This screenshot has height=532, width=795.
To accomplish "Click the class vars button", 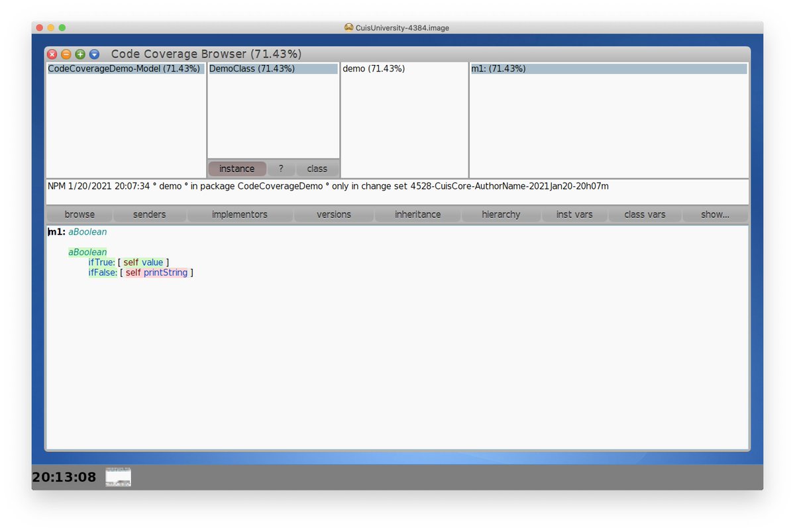I will (x=645, y=215).
